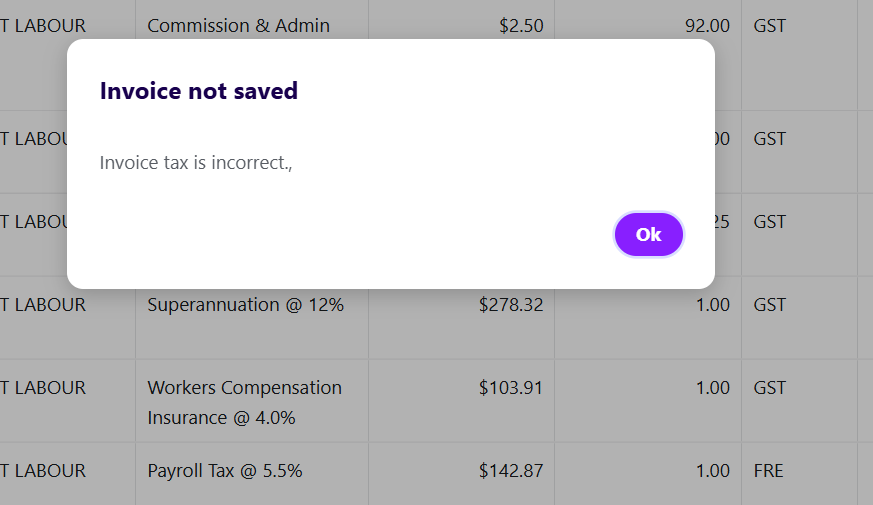
Task: Click the 1.00 quantity in Superannuation row
Action: tap(712, 305)
